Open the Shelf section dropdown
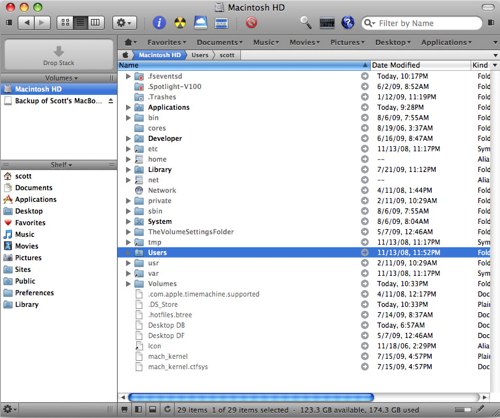Image resolution: width=500 pixels, height=418 pixels. (x=61, y=165)
